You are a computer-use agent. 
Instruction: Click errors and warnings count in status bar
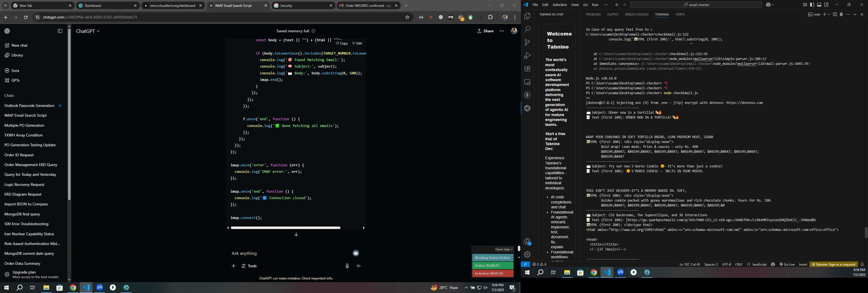(x=540, y=264)
